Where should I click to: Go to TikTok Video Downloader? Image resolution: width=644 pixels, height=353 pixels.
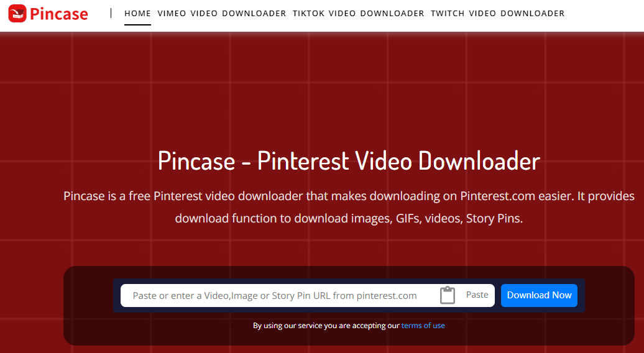click(358, 14)
